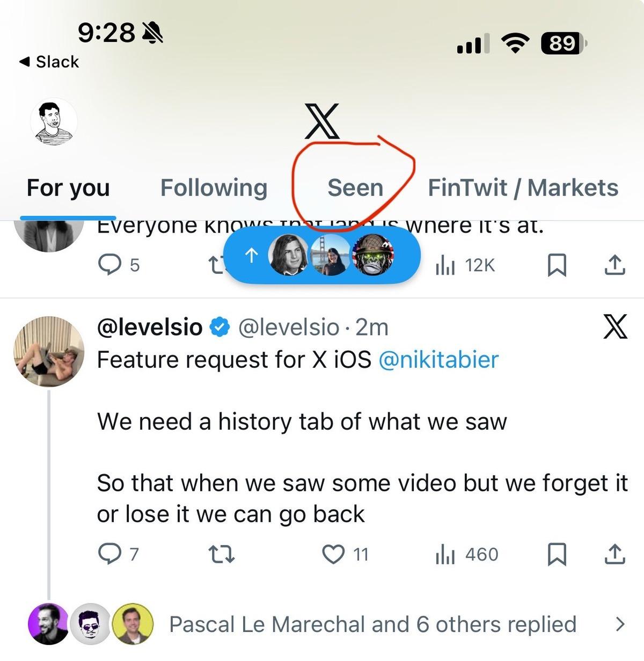
Task: Share the levelsio post via share icon
Action: [x=614, y=554]
